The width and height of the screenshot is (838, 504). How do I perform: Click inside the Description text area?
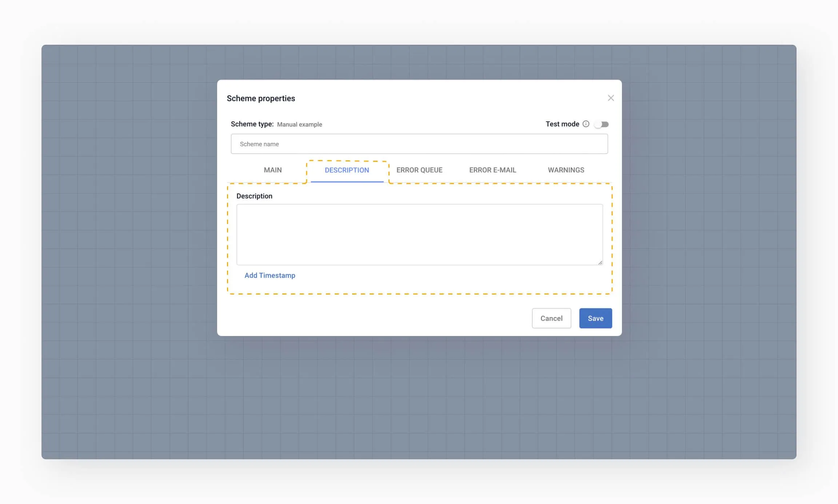(419, 235)
